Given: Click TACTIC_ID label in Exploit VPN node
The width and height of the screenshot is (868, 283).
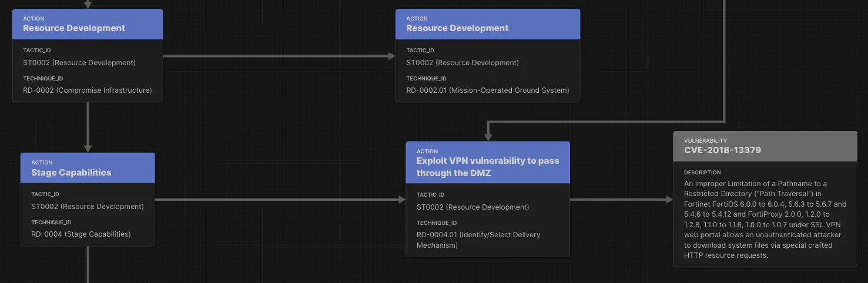Looking at the screenshot, I should coord(430,195).
